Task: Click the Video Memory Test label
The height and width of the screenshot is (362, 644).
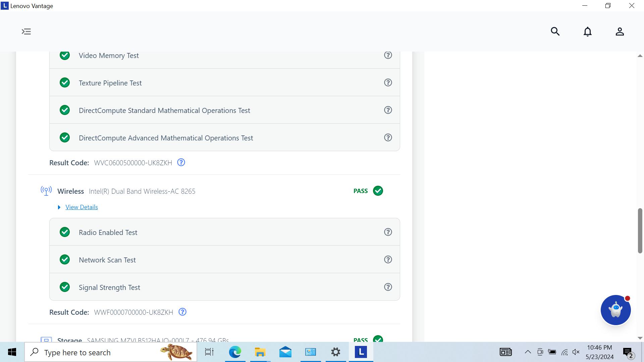Action: (109, 56)
